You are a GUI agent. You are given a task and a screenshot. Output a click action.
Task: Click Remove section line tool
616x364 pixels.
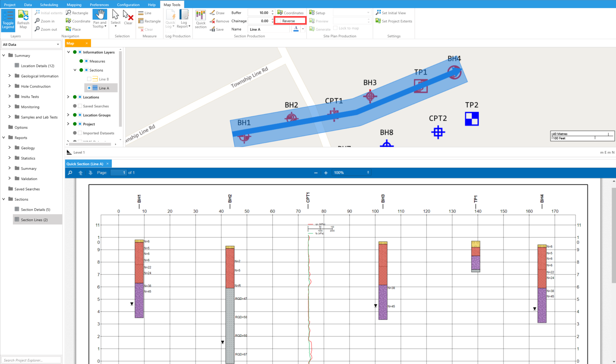[219, 21]
